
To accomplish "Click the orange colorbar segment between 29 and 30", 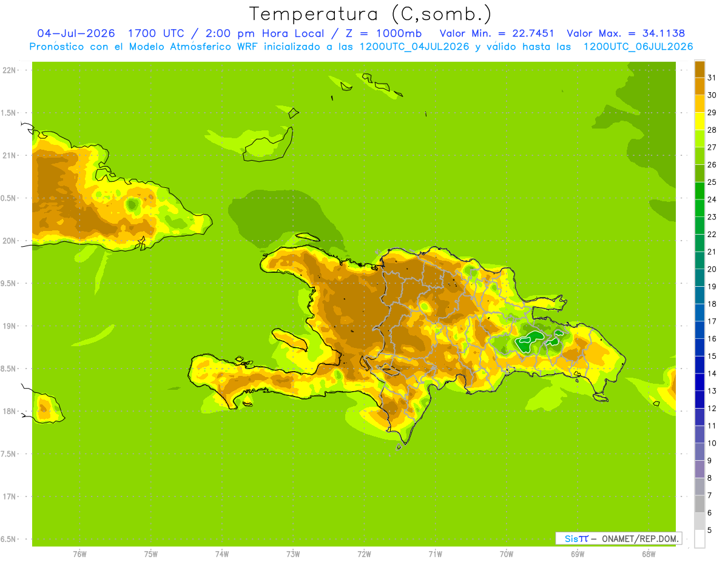I will click(x=699, y=104).
